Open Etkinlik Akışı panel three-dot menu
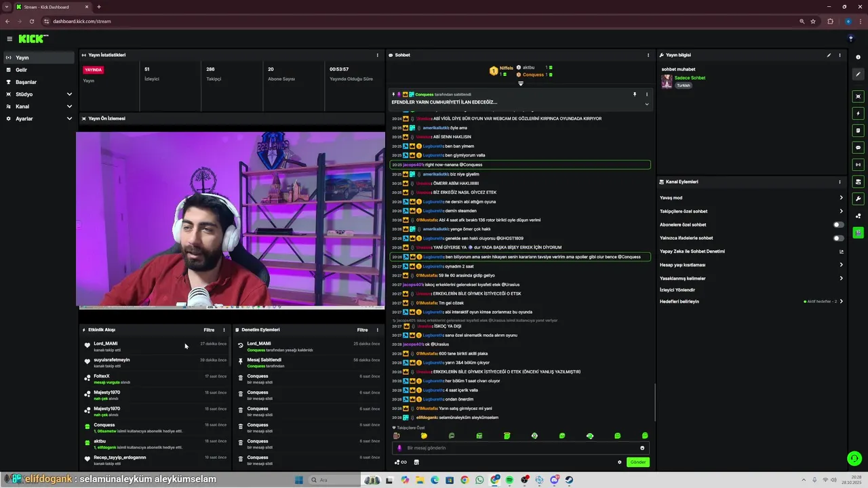The height and width of the screenshot is (488, 868). pos(224,330)
